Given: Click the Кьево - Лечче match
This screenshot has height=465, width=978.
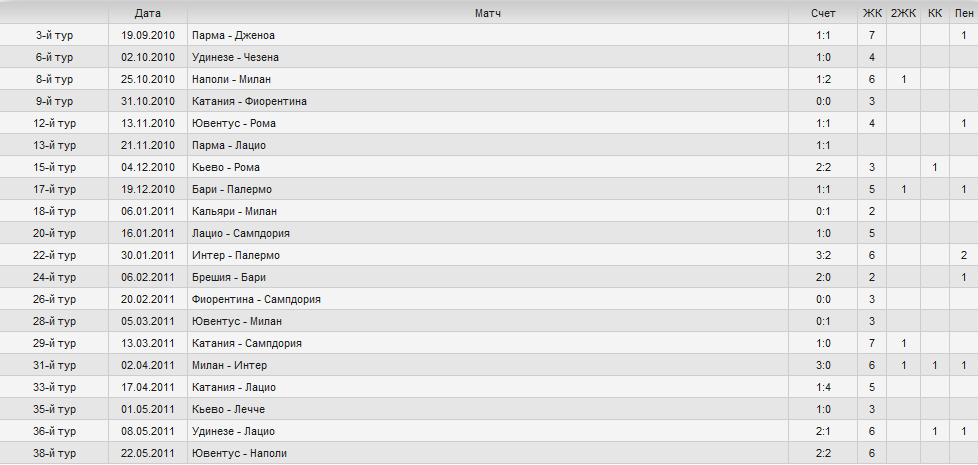Looking at the screenshot, I should click(228, 410).
